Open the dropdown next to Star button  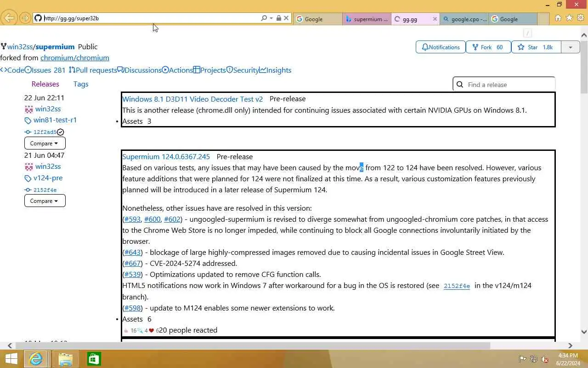[x=570, y=47]
